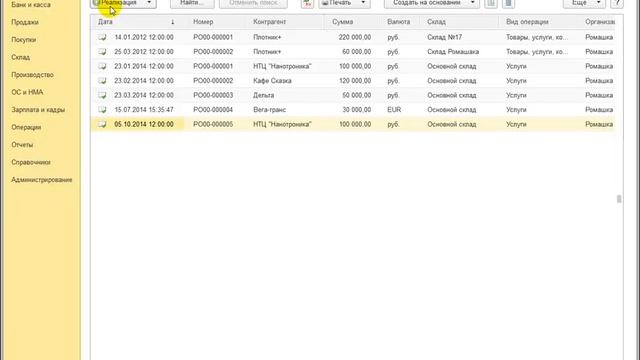Click number РО00-000005 cell
The height and width of the screenshot is (360, 640).
click(213, 124)
